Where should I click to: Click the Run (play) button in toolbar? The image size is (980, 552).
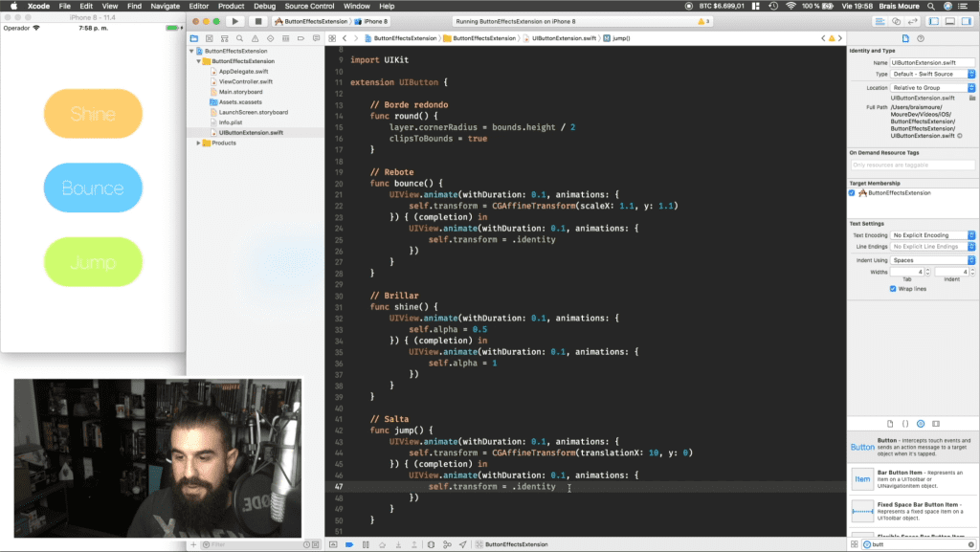tap(235, 21)
